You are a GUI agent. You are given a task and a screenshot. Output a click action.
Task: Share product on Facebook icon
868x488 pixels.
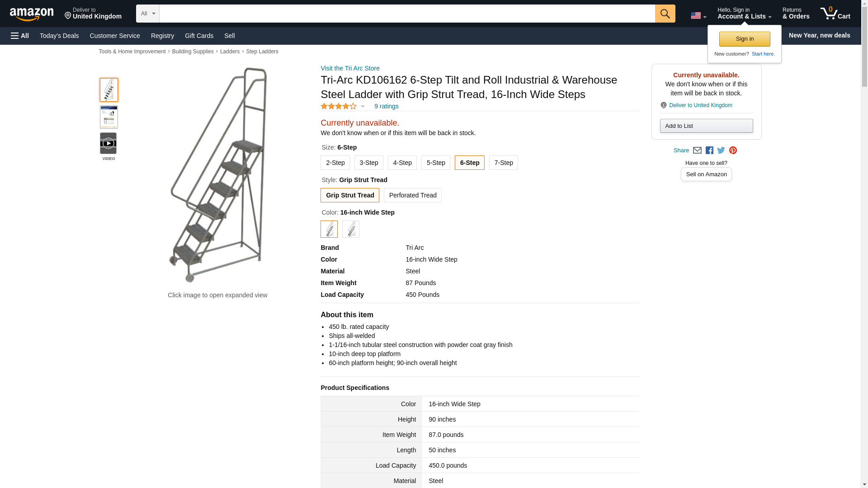pos(709,150)
